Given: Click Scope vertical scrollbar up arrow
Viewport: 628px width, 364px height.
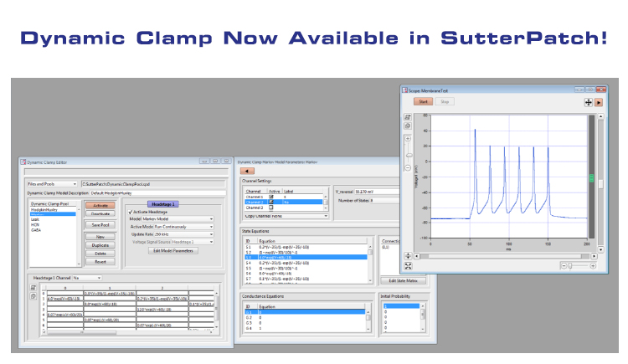Looking at the screenshot, I should click(600, 116).
